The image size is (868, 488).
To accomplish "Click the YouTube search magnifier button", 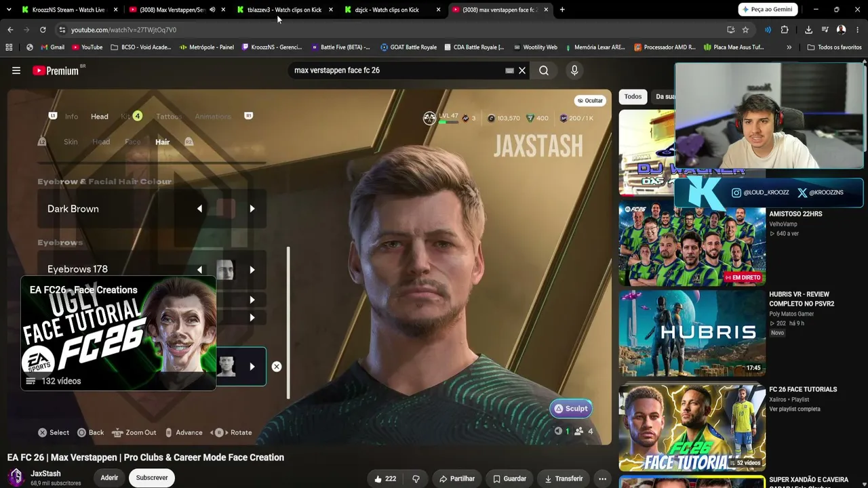I will coord(544,70).
